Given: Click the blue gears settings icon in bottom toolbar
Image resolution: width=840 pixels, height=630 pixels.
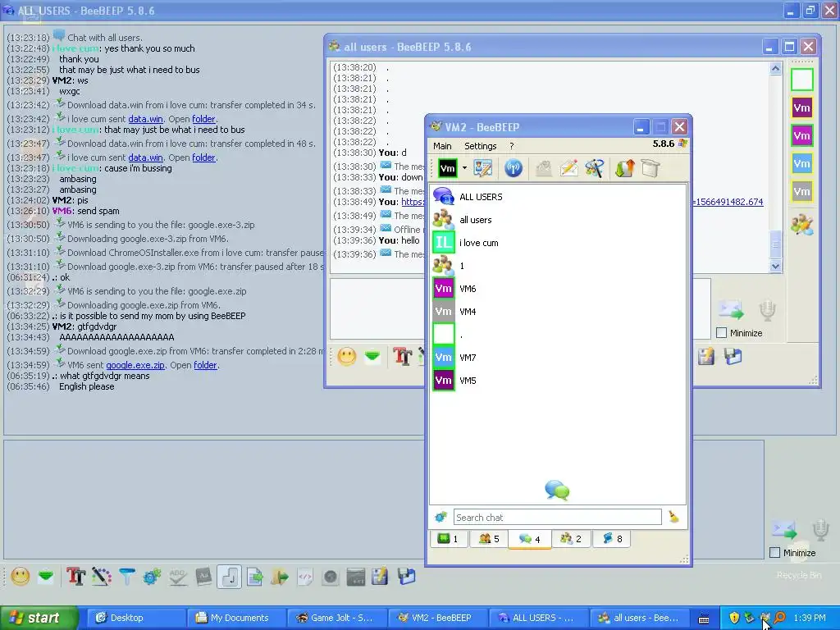Looking at the screenshot, I should (152, 577).
